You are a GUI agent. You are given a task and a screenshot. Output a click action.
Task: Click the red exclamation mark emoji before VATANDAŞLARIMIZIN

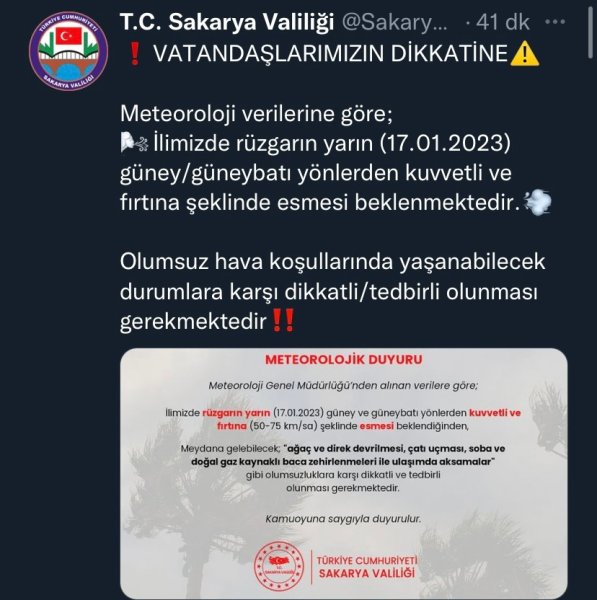coord(134,54)
